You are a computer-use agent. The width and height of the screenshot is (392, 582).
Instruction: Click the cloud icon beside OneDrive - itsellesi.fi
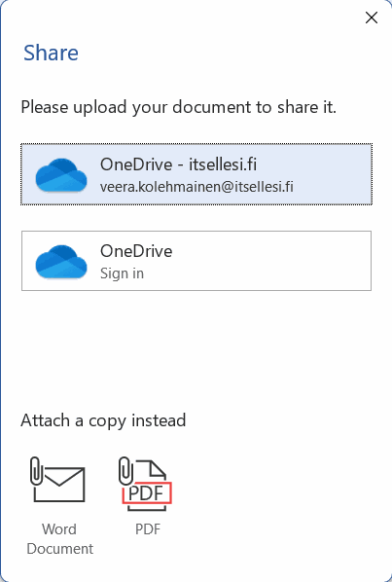[x=61, y=174]
